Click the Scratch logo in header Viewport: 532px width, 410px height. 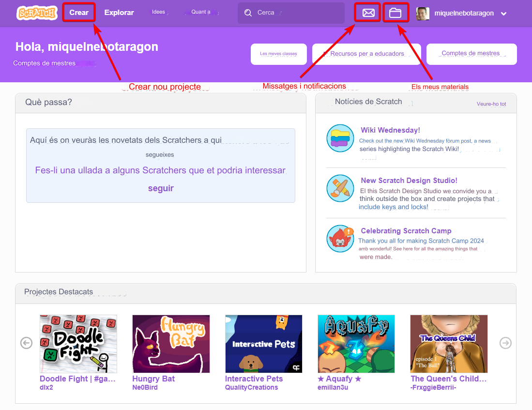click(37, 13)
